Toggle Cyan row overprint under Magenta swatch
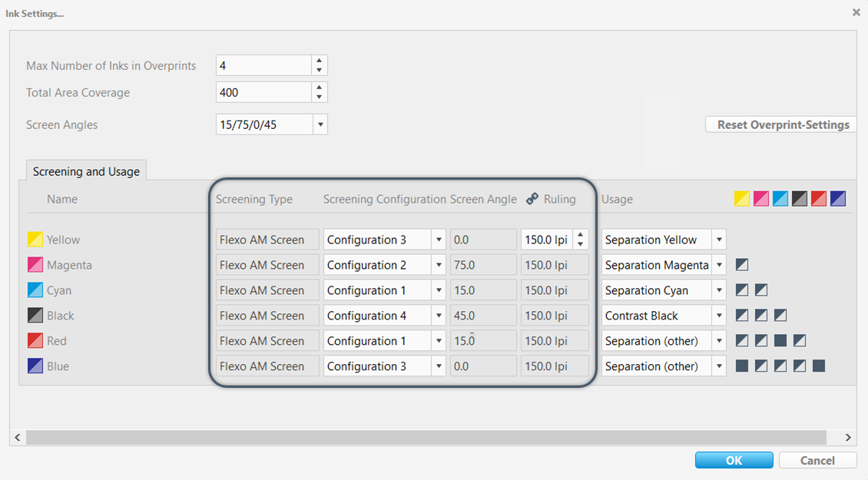 coord(761,290)
